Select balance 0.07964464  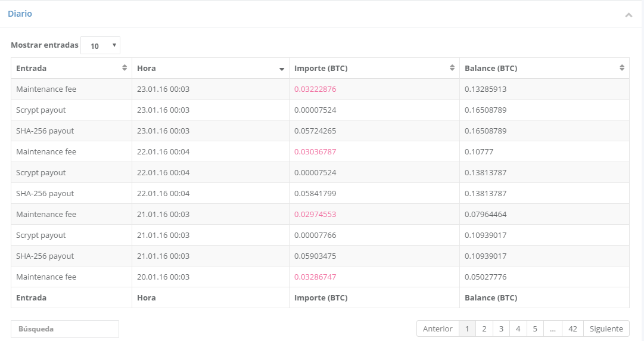point(486,215)
